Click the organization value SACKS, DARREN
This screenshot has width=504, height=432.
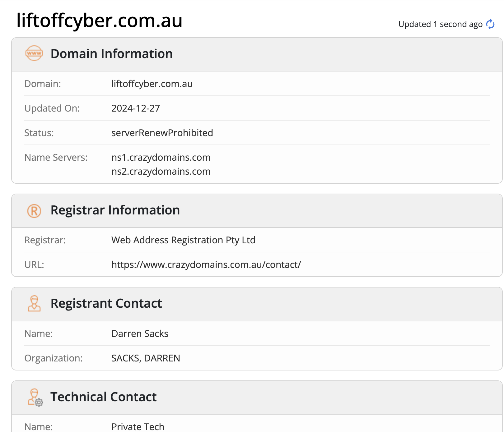point(146,358)
